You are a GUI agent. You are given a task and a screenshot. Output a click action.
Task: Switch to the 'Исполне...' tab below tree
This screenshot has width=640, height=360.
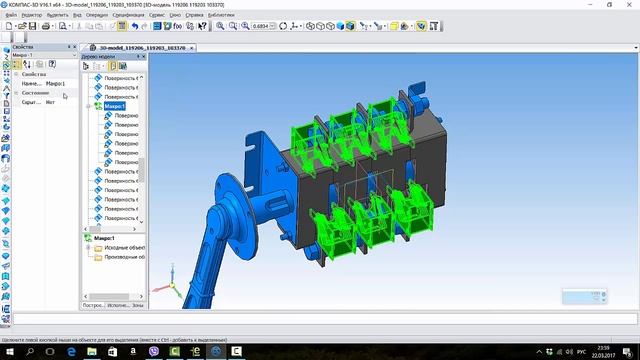118,305
